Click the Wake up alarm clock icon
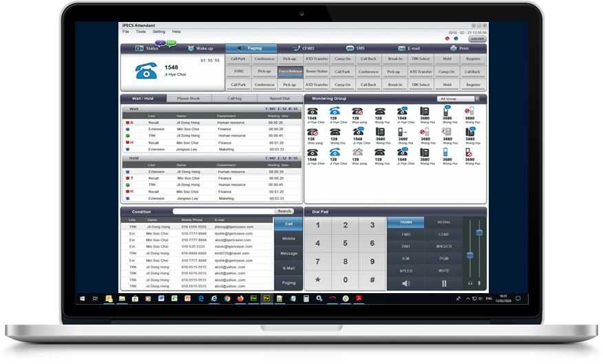The image size is (603, 364). click(191, 48)
